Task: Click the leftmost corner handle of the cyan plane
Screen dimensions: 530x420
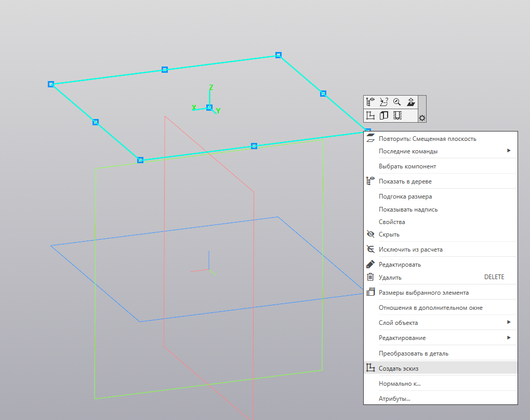Action: point(51,84)
